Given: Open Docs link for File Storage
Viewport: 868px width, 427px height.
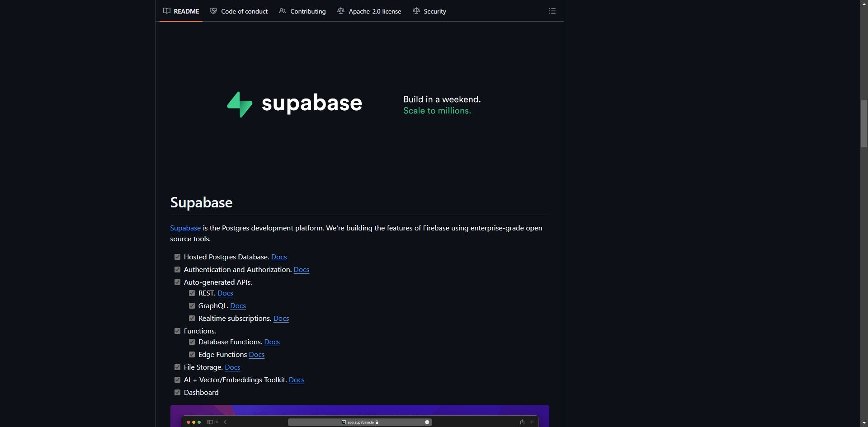Looking at the screenshot, I should click(x=232, y=367).
